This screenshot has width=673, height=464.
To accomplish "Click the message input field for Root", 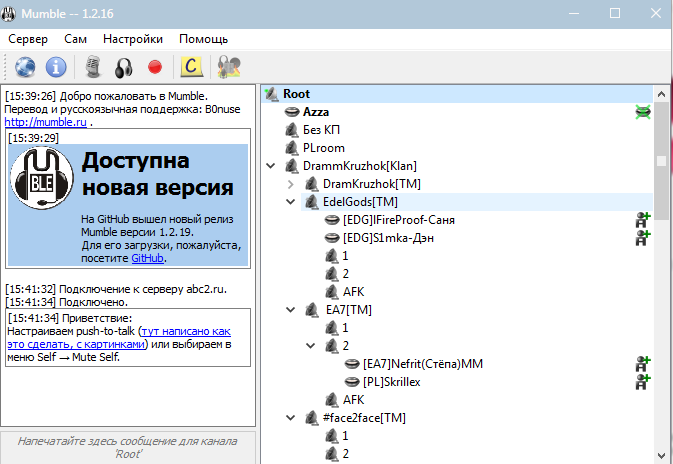I will coord(128,448).
